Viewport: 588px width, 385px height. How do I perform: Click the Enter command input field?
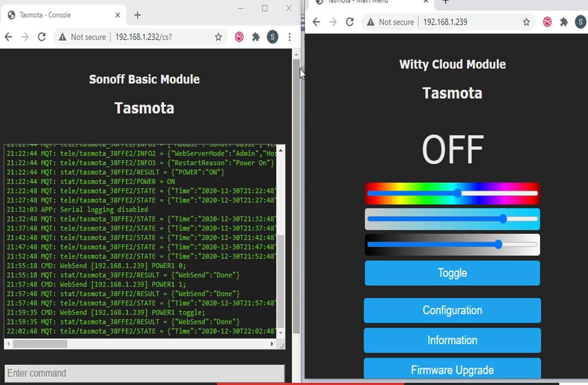tap(144, 373)
